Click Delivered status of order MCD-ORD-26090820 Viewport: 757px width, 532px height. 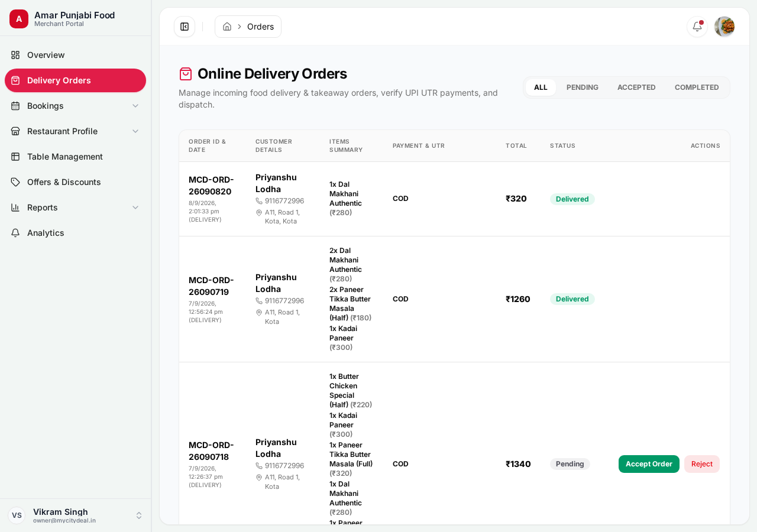[572, 199]
